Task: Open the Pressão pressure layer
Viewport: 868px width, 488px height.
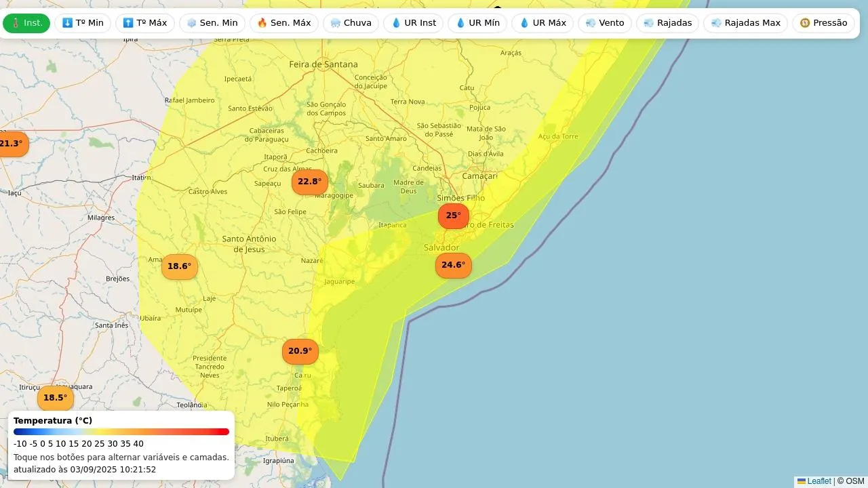Action: [x=823, y=23]
